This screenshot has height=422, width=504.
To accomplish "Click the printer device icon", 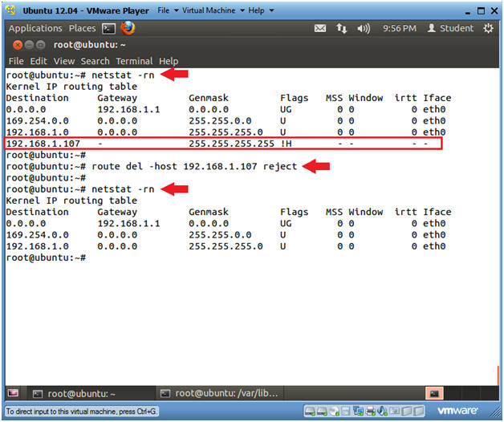I will point(370,411).
